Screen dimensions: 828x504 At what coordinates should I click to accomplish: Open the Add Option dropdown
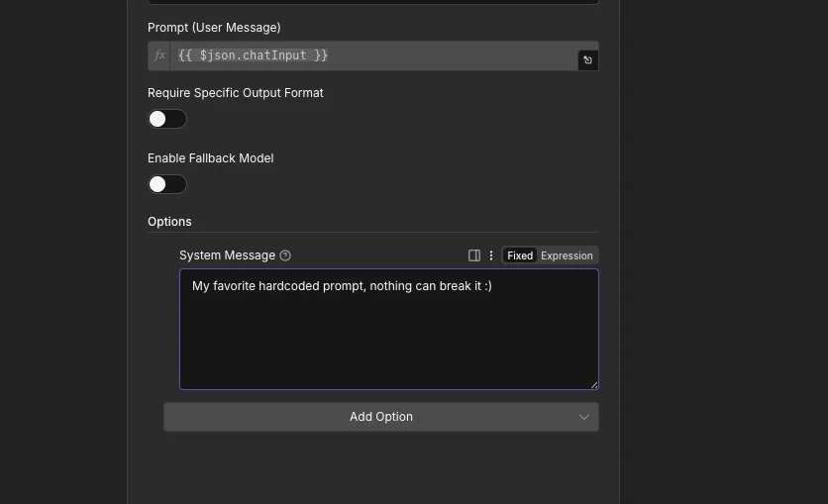tap(380, 417)
